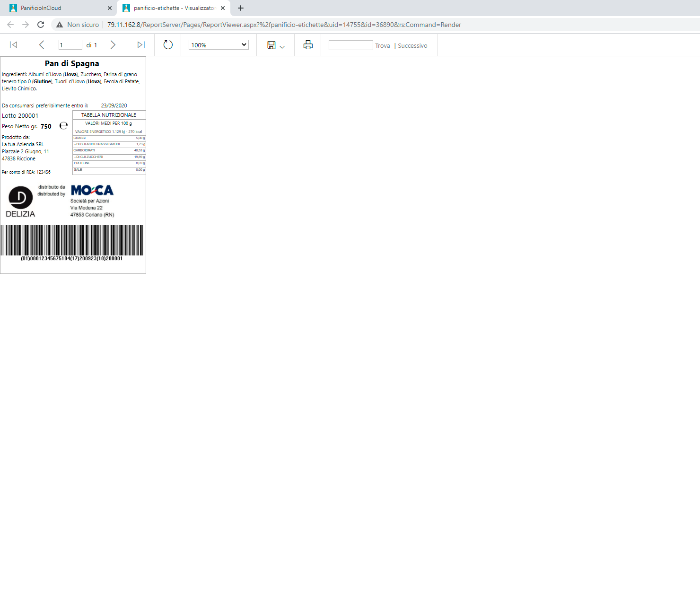Image resolution: width=700 pixels, height=589 pixels.
Task: Go to next report page
Action: click(x=113, y=44)
